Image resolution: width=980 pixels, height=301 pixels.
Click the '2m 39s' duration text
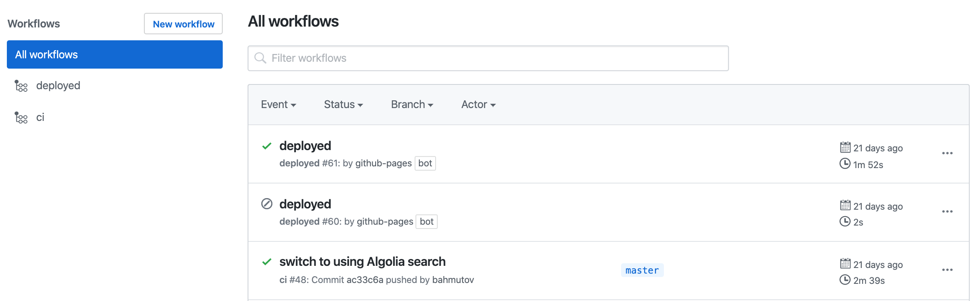point(869,280)
